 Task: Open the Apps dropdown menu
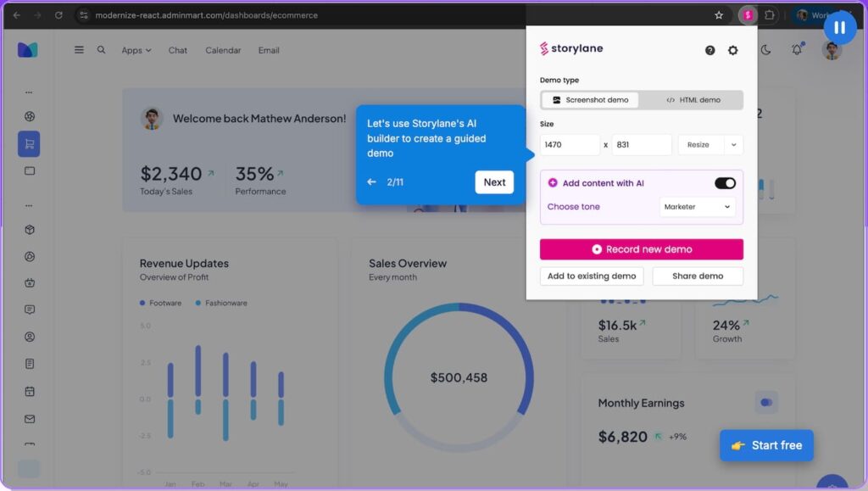click(136, 50)
